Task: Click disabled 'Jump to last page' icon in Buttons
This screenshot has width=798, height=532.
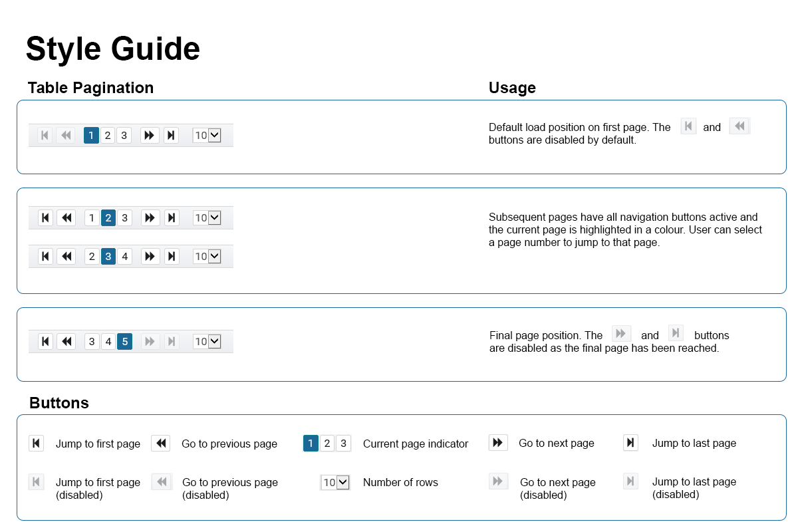Action: click(x=630, y=481)
